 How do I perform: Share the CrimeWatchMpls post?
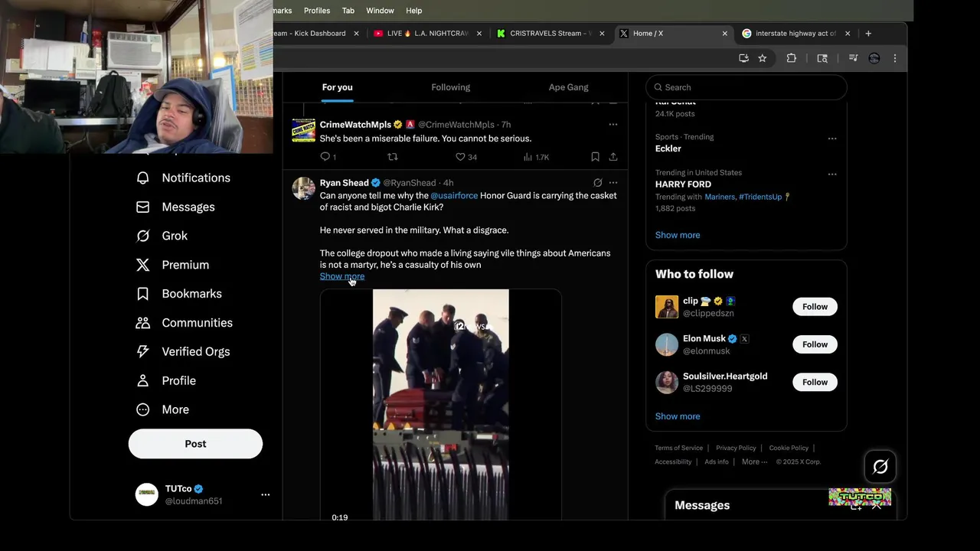(x=613, y=157)
